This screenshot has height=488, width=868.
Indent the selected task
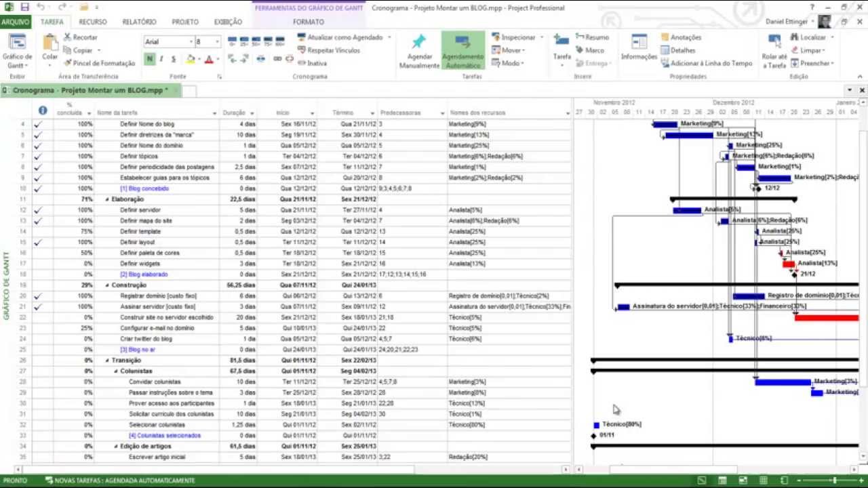(244, 59)
